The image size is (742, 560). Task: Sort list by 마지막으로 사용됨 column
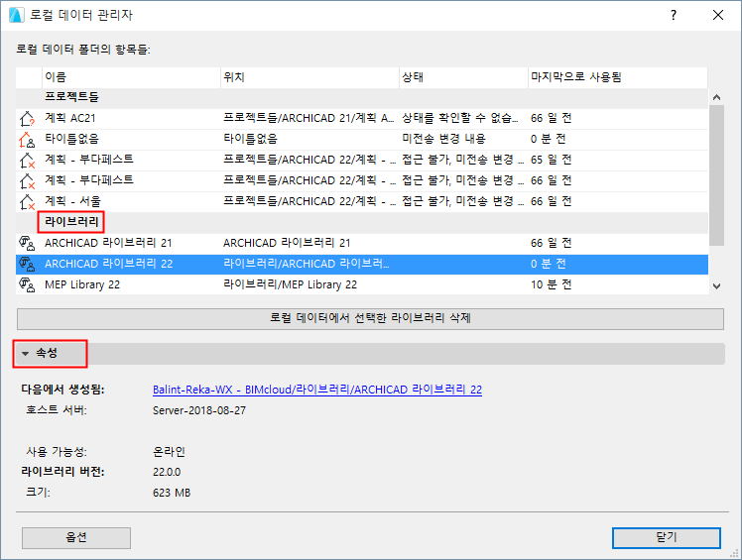click(618, 77)
